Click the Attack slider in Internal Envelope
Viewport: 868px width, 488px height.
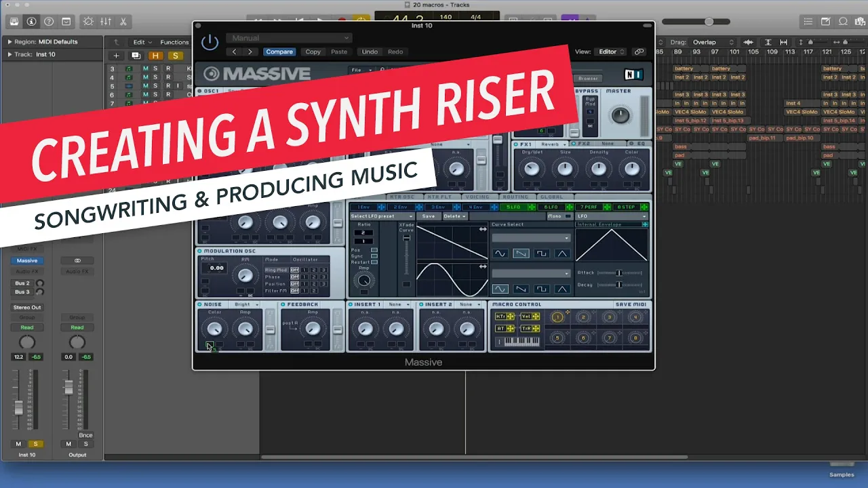point(619,272)
